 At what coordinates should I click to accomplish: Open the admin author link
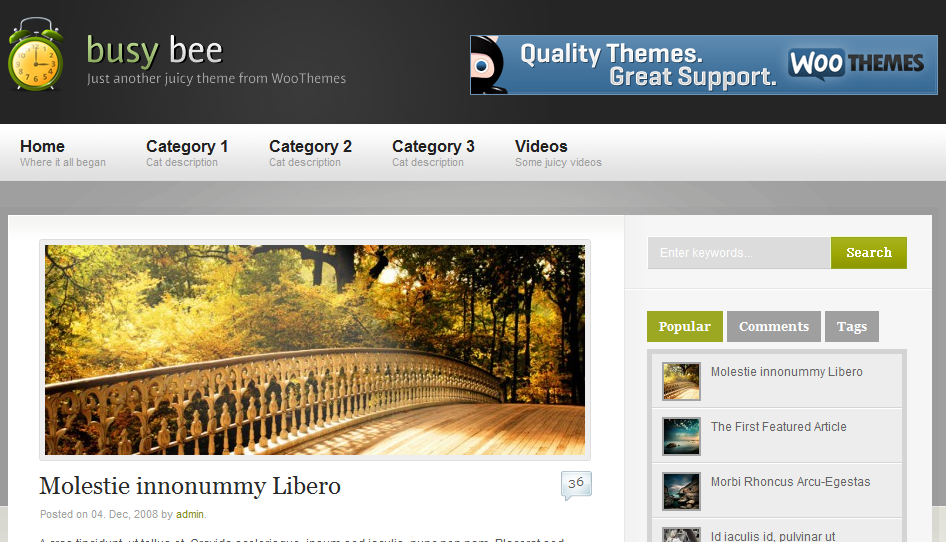tap(189, 514)
